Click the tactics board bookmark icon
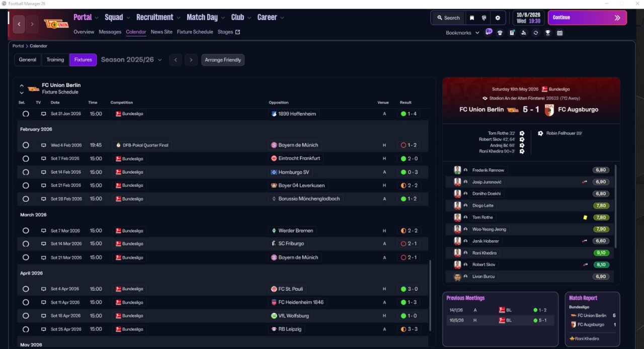Screen dimensions: 644x349 coord(512,33)
